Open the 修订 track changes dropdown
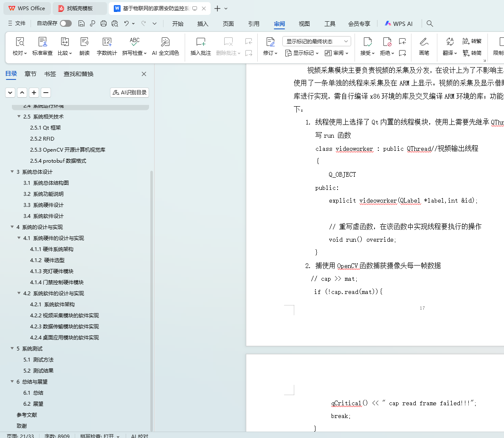 click(270, 53)
